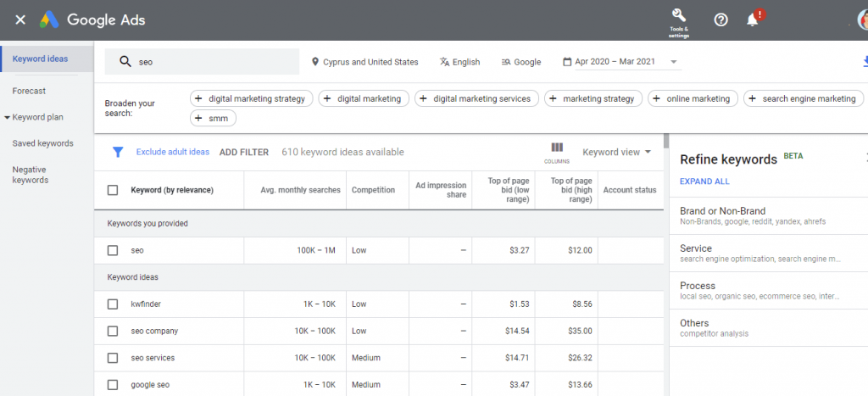Sort by Avg. monthly searches header
The height and width of the screenshot is (396, 868).
tap(301, 190)
